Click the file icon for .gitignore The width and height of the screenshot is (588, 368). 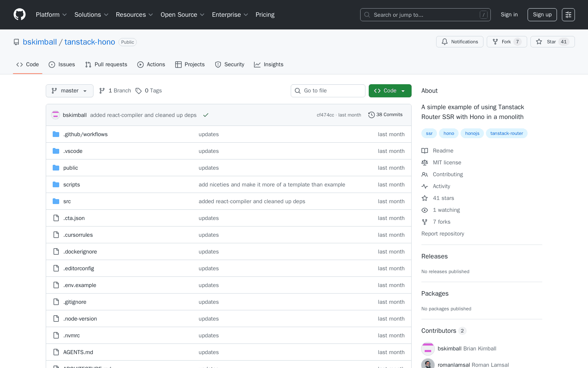point(56,302)
